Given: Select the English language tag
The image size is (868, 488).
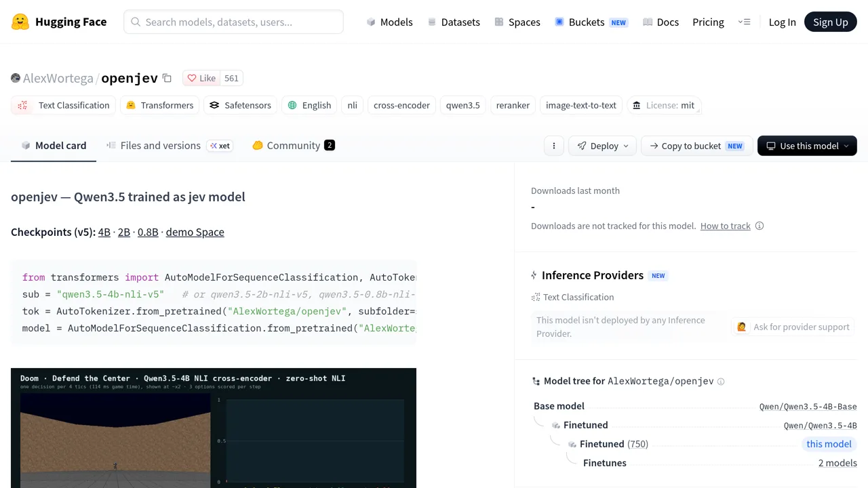Looking at the screenshot, I should 309,105.
